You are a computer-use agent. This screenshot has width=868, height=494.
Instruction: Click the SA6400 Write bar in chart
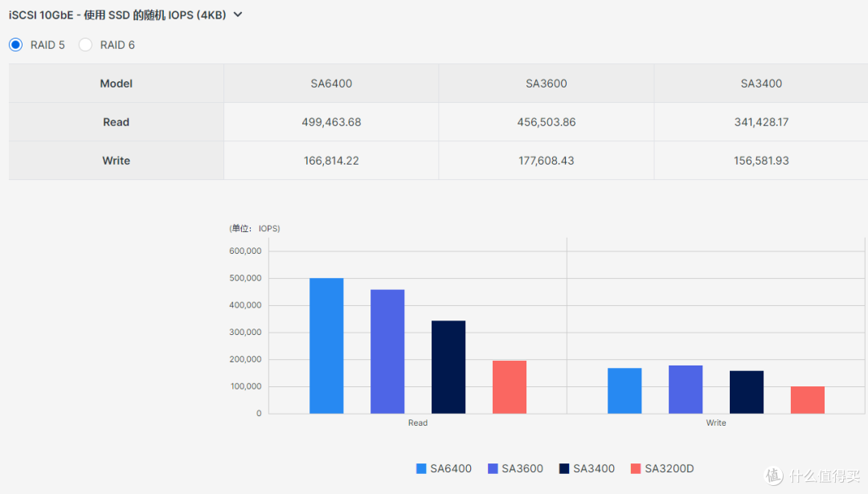pos(624,391)
